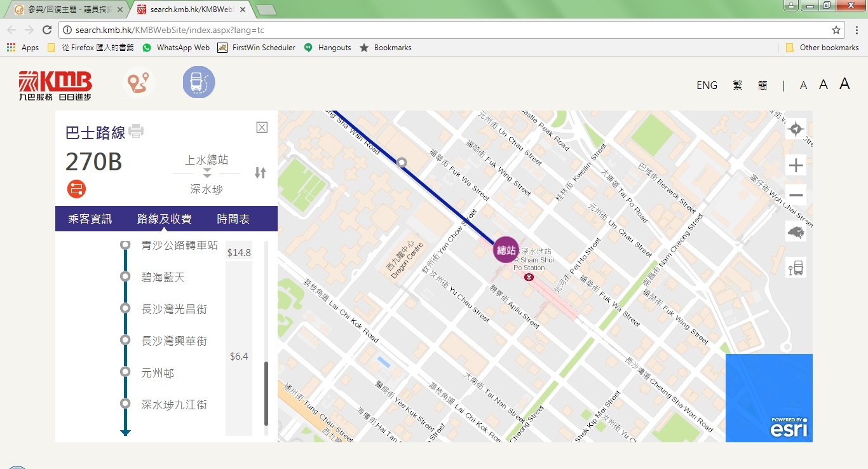This screenshot has width=868, height=469.
Task: Print the bus route details
Action: 136,132
